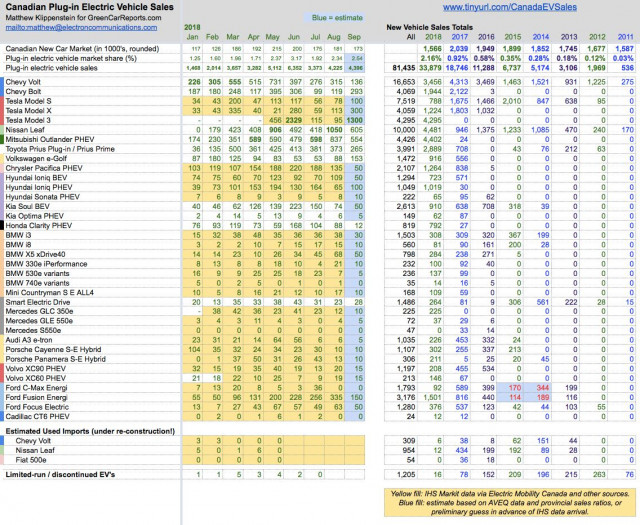Select 2018 plug-in sales total 33,879
640x525 pixels.
click(x=430, y=68)
